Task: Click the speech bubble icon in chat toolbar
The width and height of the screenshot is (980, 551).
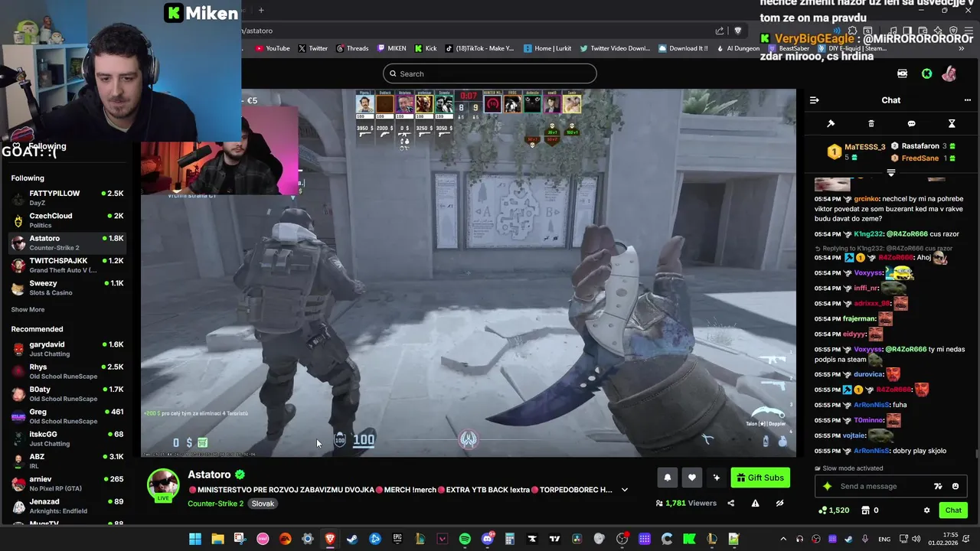Action: tap(911, 123)
